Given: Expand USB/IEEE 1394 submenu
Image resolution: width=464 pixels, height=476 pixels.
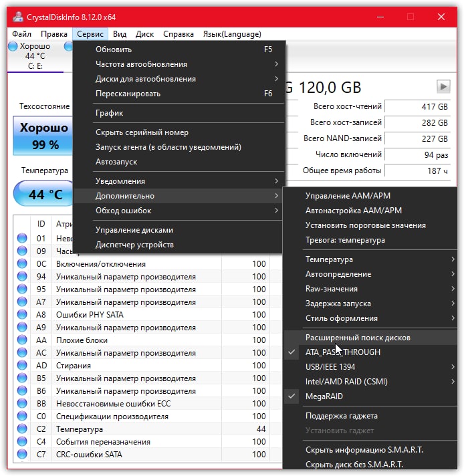Looking at the screenshot, I should pyautogui.click(x=370, y=367).
